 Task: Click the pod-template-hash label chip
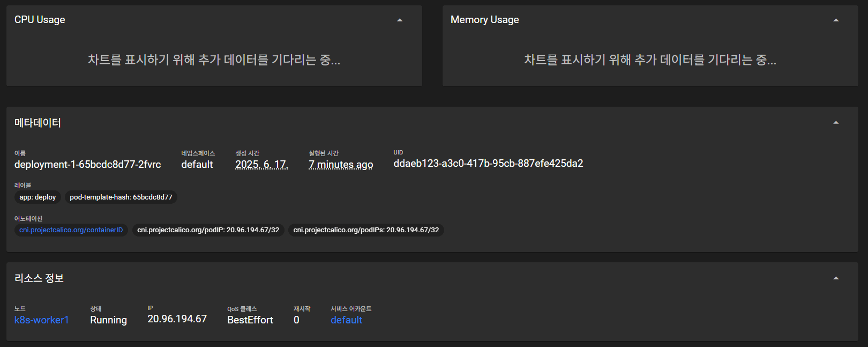point(121,197)
